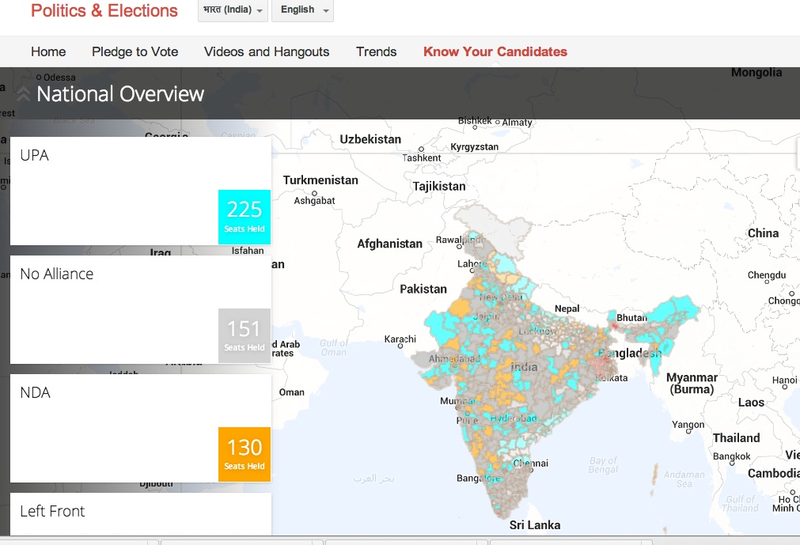Screen dimensions: 800x545
Task: Open the English language dropdown
Action: click(x=302, y=10)
